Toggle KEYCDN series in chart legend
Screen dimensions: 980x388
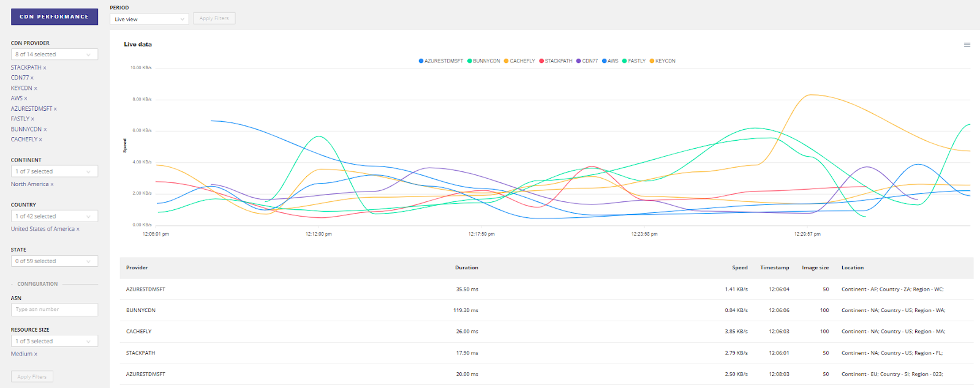pos(662,61)
